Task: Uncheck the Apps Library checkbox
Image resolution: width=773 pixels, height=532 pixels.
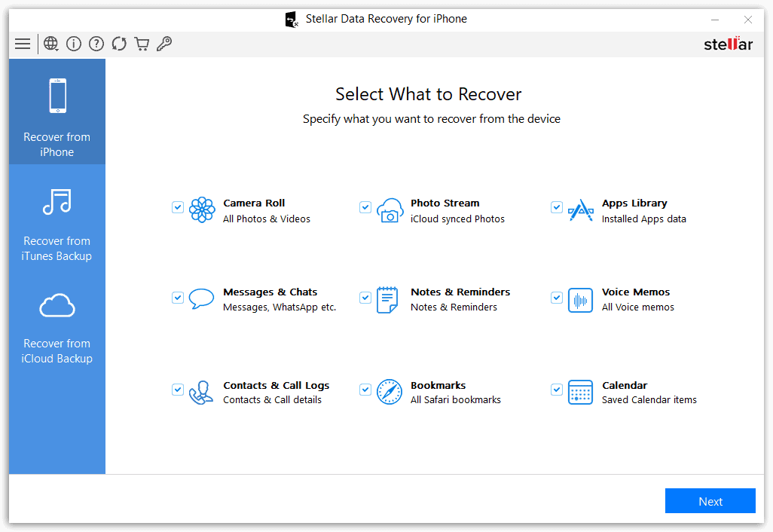Action: tap(557, 207)
